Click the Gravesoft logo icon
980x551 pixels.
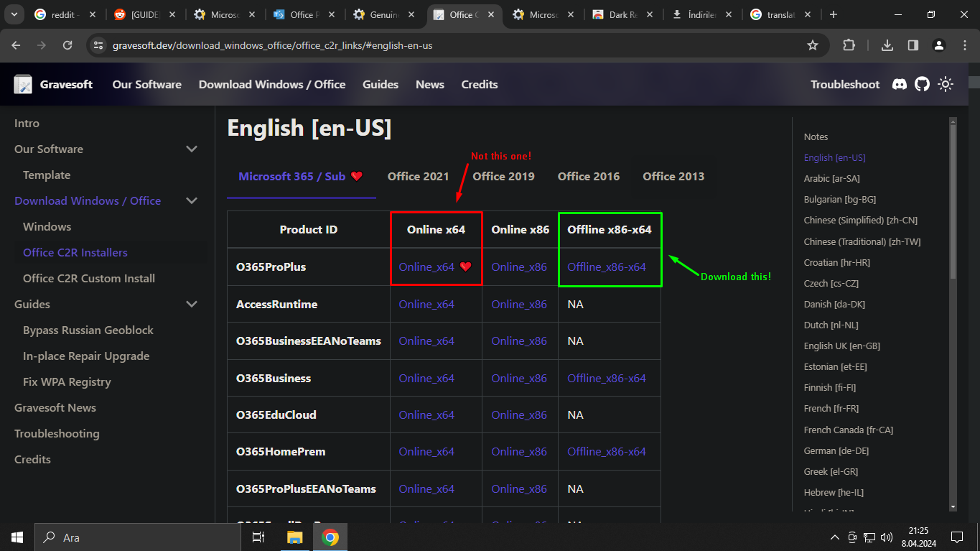(x=23, y=84)
